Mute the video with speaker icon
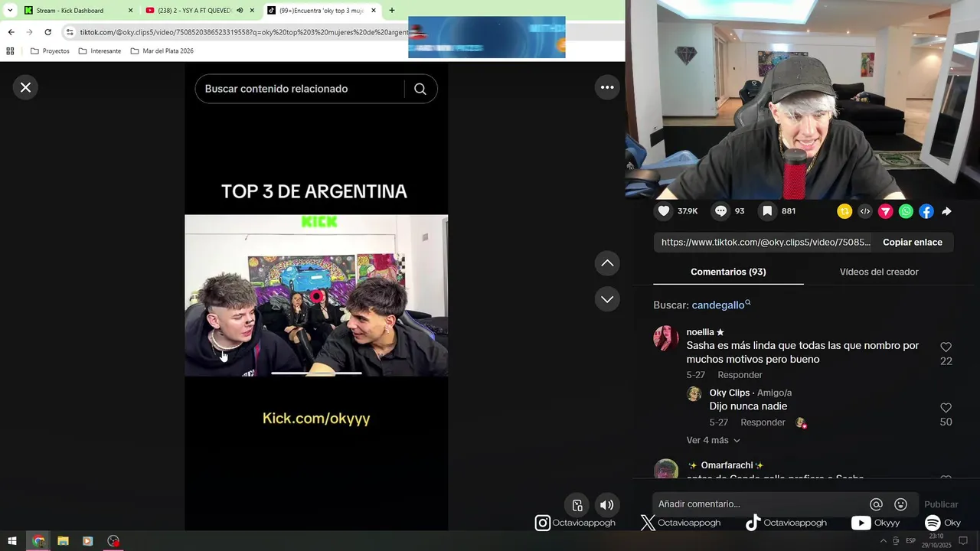Screen dimensions: 980x551 [606, 505]
